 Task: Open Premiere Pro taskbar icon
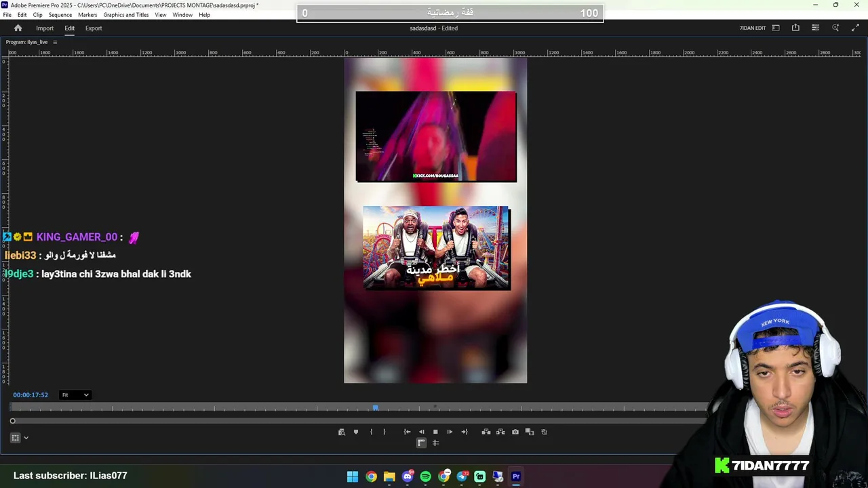tap(516, 476)
